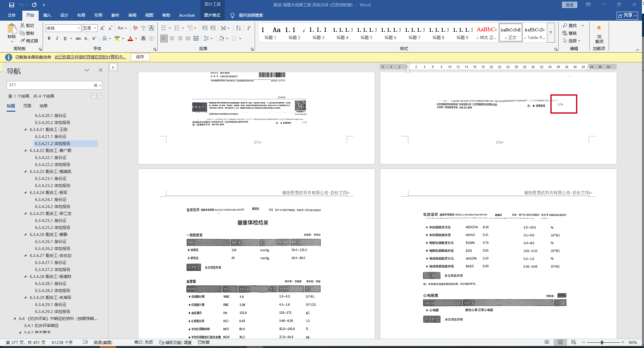The width and height of the screenshot is (644, 348).
Task: Switch to the 设计 ribbon tab
Action: click(x=64, y=15)
